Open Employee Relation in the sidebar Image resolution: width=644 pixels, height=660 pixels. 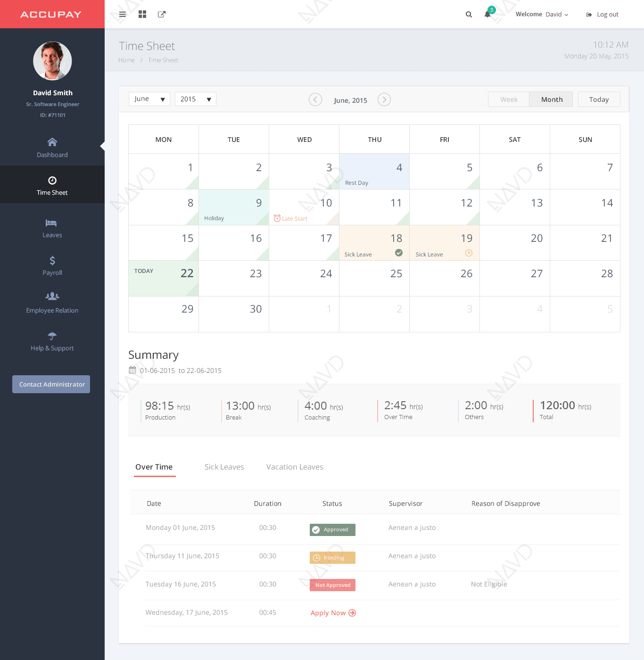[x=52, y=304]
